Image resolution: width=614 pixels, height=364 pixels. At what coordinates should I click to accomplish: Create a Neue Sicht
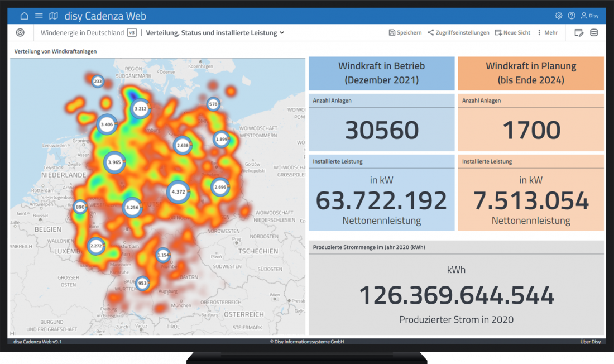(512, 33)
